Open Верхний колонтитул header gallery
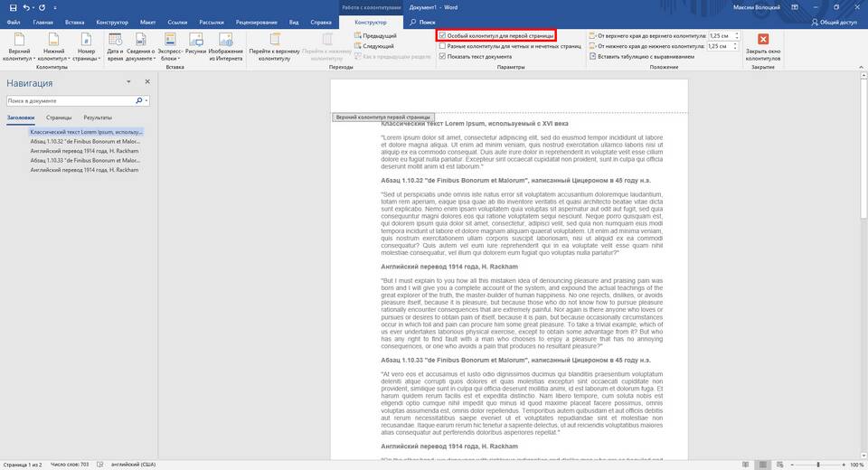This screenshot has height=470, width=868. point(19,46)
